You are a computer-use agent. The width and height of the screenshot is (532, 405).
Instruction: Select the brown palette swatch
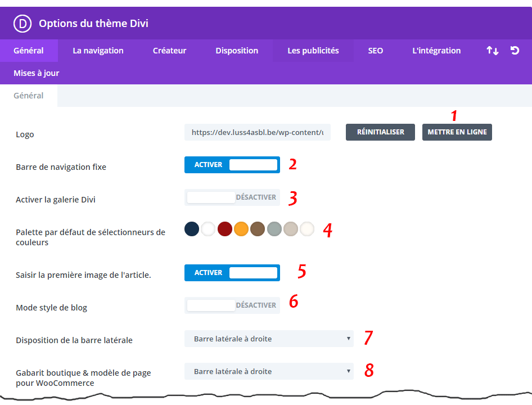coord(258,229)
